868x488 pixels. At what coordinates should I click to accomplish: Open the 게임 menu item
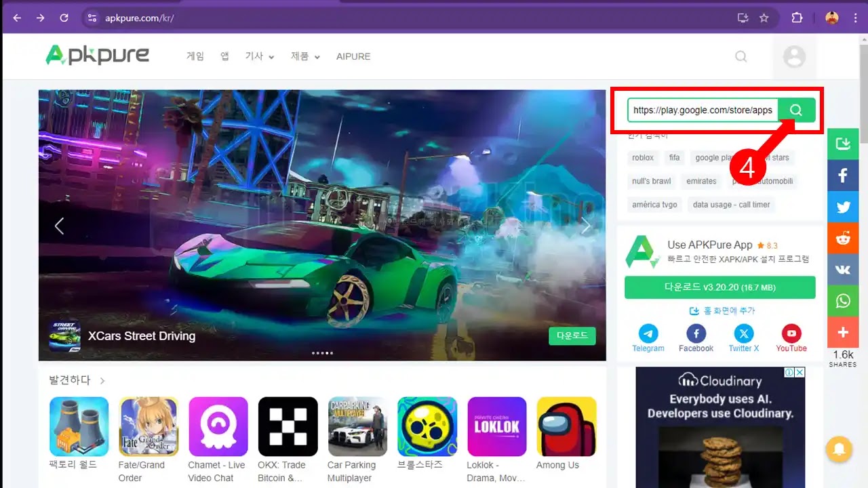tap(195, 56)
